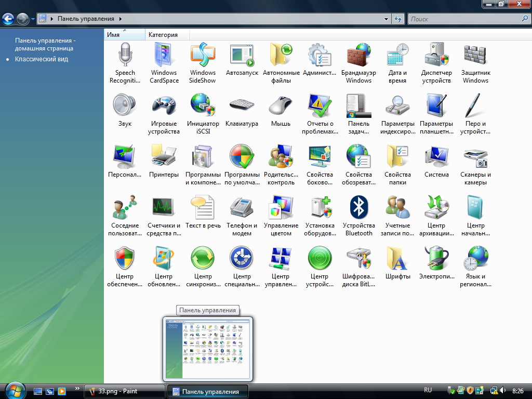Click the Поиск search field

(469, 19)
